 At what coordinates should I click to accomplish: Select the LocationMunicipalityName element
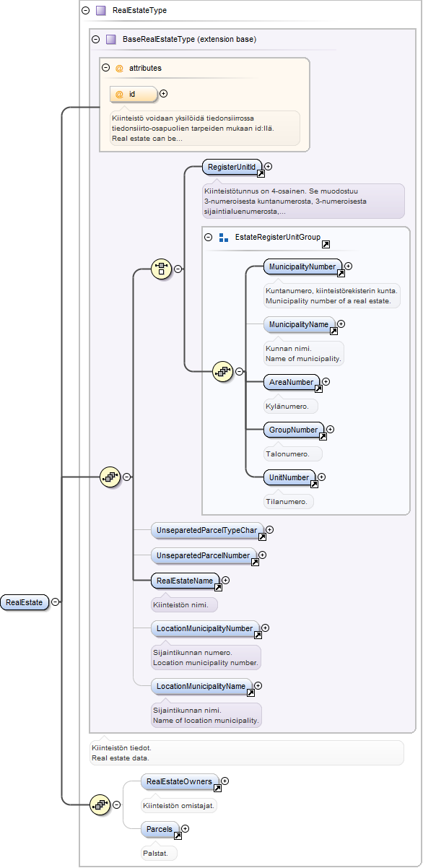(201, 686)
